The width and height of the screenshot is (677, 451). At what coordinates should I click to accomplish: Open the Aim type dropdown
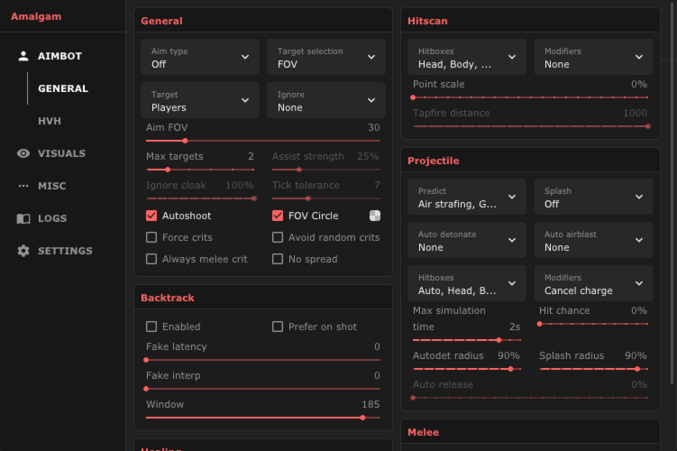point(200,57)
